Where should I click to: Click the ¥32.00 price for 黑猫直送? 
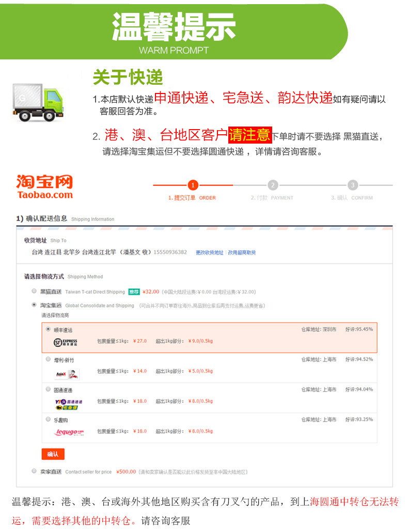[151, 292]
